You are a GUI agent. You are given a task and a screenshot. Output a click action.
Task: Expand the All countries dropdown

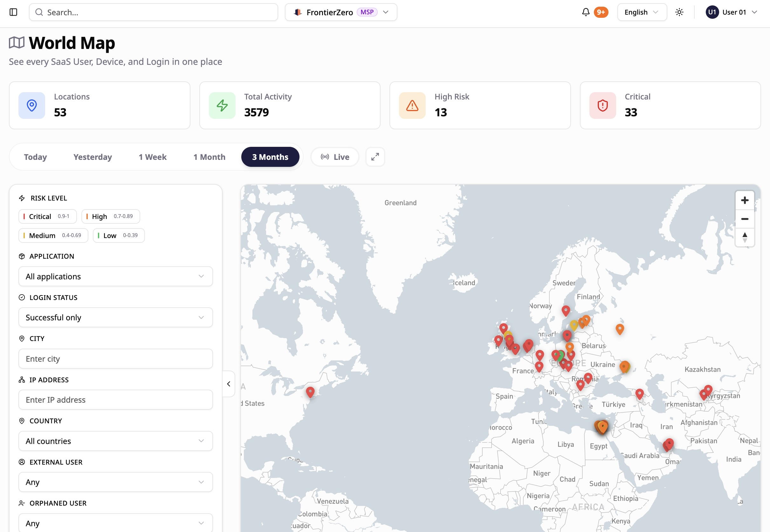point(115,441)
